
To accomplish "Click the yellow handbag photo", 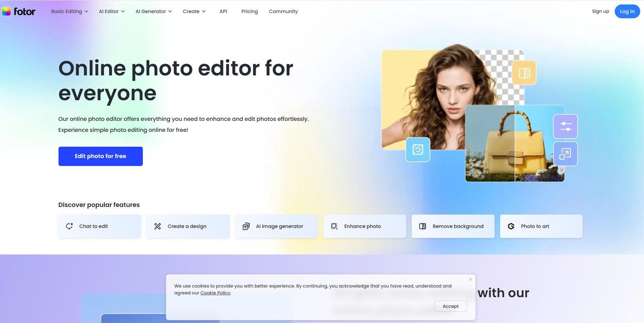I will coord(515,143).
